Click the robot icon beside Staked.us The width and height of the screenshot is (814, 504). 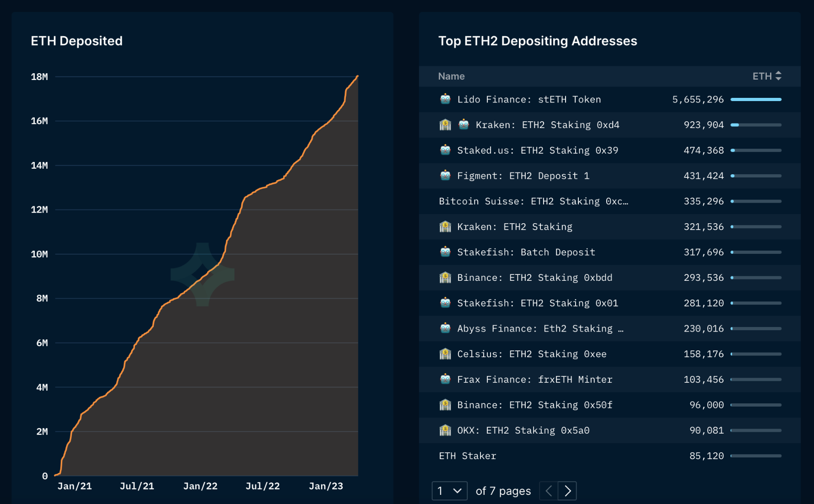[x=445, y=150]
